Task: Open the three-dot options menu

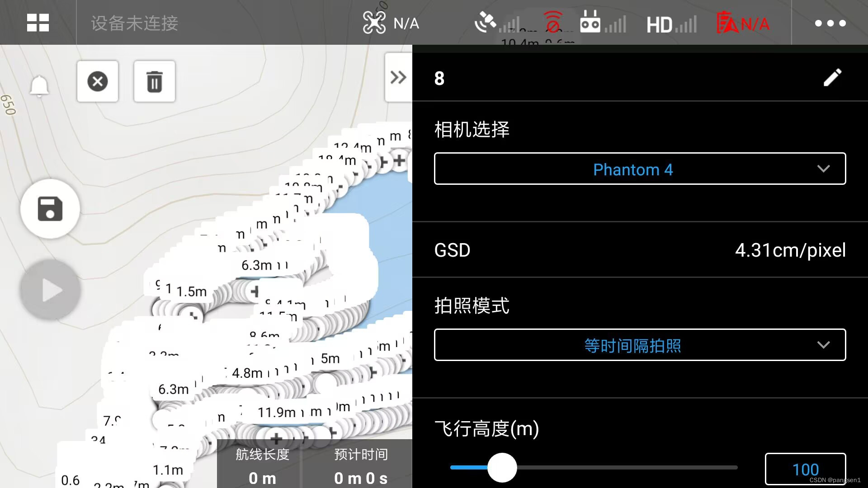Action: click(x=830, y=23)
